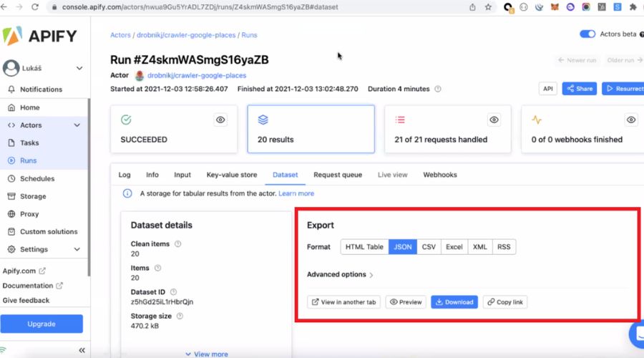Select CSV export format
This screenshot has height=358, width=644.
tap(429, 246)
